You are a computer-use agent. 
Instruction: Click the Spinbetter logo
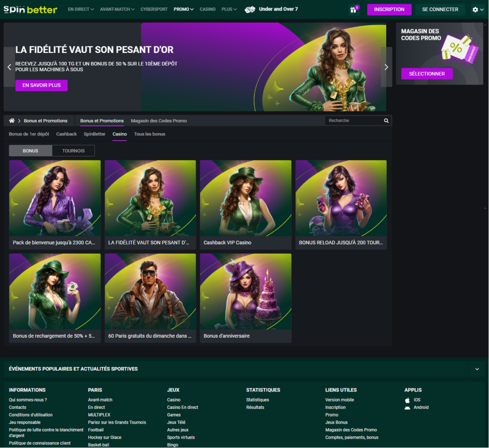click(x=30, y=10)
